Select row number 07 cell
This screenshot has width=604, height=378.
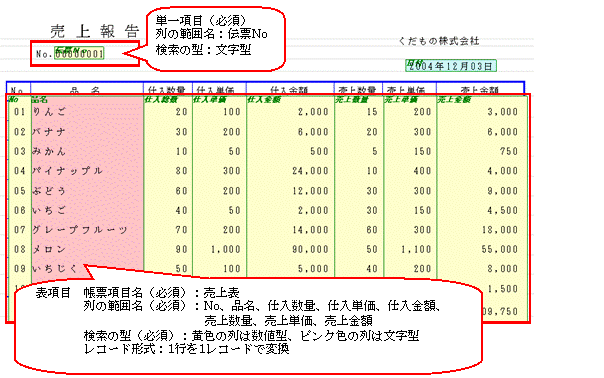[x=20, y=230]
